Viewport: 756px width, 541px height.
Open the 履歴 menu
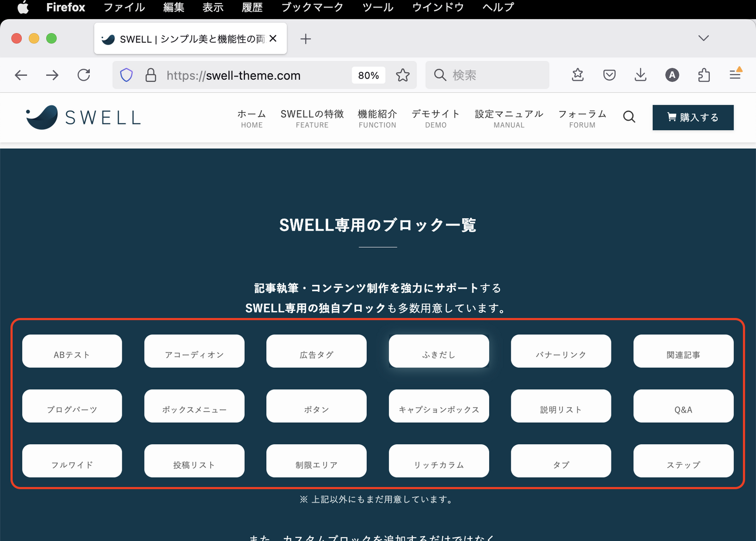tap(252, 8)
